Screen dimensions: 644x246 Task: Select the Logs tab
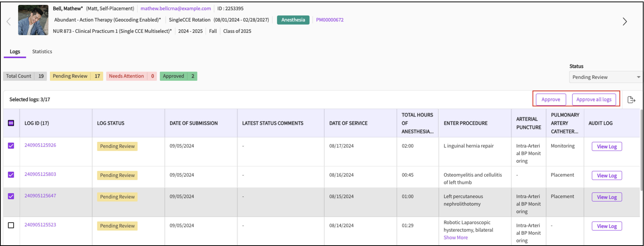point(15,51)
